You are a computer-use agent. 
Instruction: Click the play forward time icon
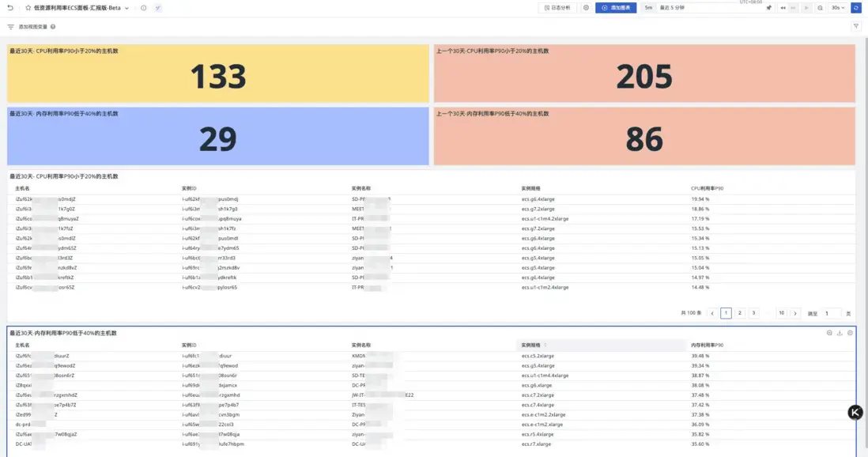pos(806,8)
